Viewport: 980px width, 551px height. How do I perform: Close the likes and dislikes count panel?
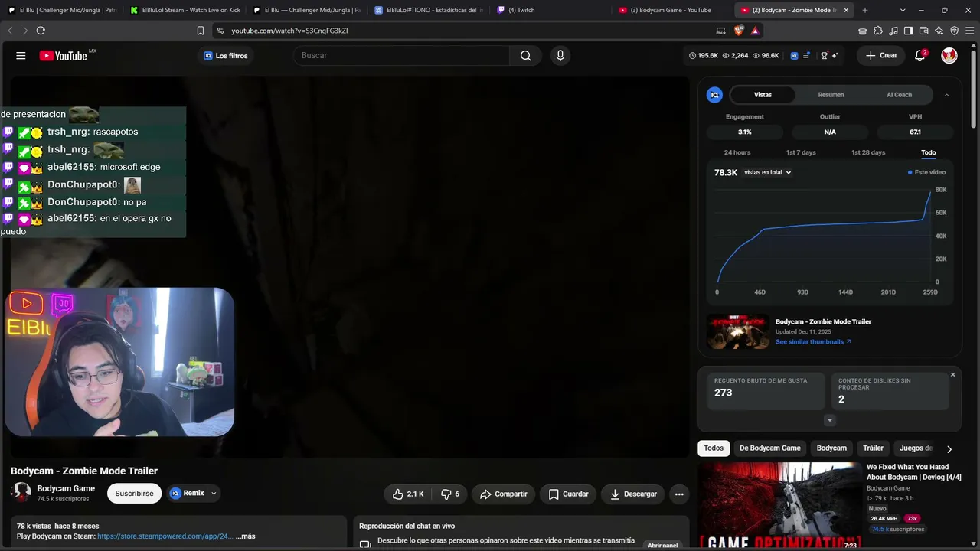point(952,375)
